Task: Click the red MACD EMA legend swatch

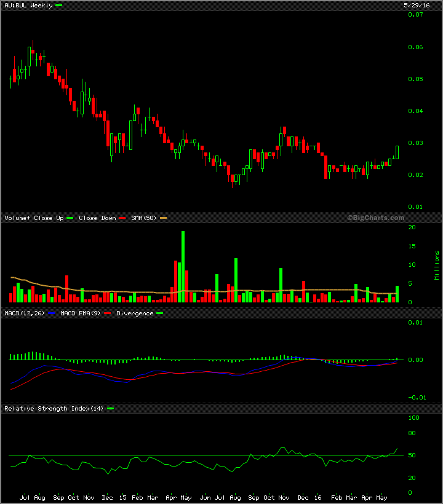Action: pos(108,313)
